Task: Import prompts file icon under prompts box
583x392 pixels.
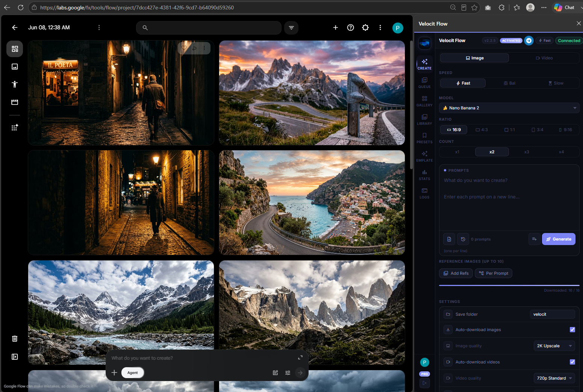Action: 449,239
